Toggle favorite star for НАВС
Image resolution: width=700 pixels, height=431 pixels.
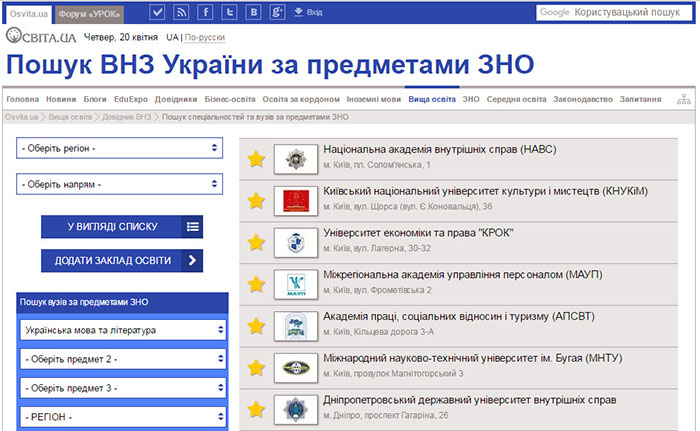point(256,159)
